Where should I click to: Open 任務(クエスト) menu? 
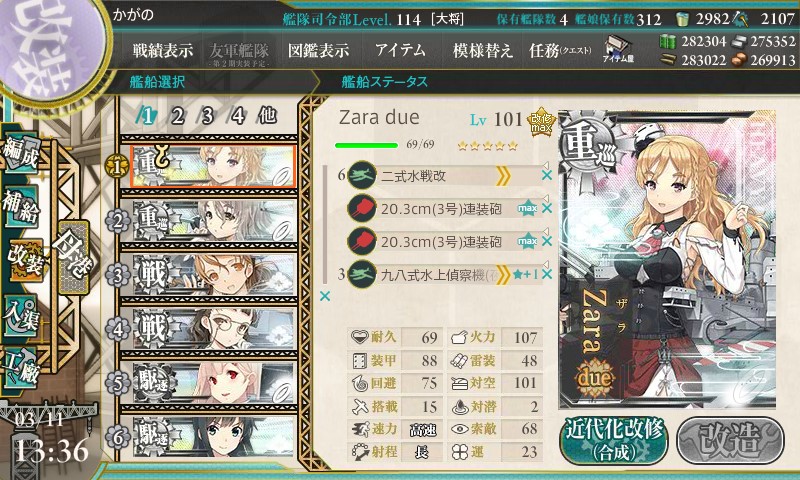pos(560,50)
